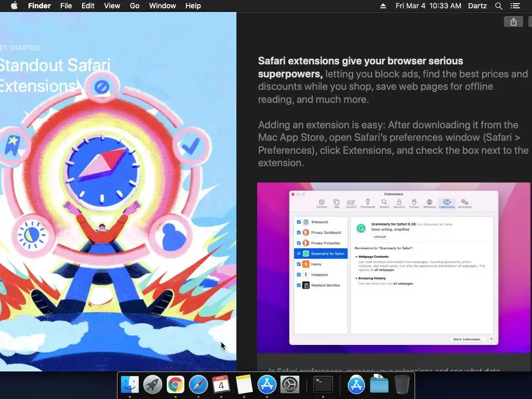Open the File menu

pyautogui.click(x=66, y=6)
